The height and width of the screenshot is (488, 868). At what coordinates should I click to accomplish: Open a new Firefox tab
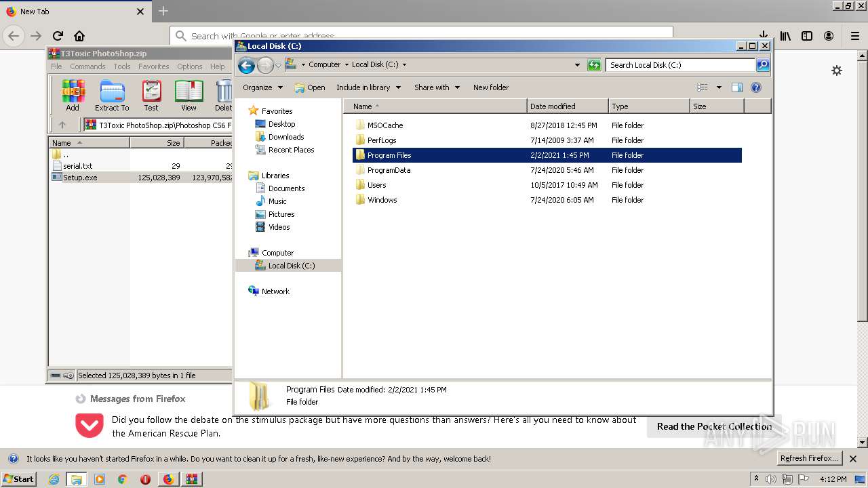click(163, 11)
